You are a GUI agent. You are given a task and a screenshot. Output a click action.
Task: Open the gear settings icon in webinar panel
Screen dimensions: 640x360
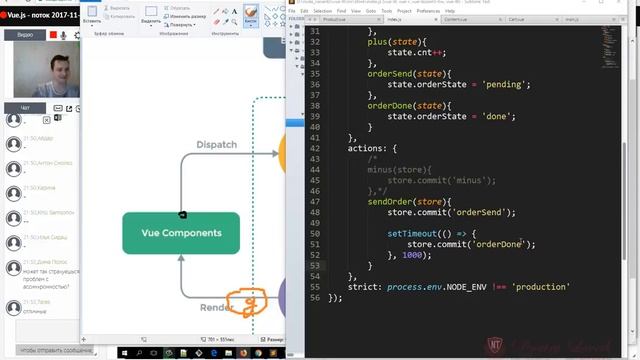(x=77, y=36)
